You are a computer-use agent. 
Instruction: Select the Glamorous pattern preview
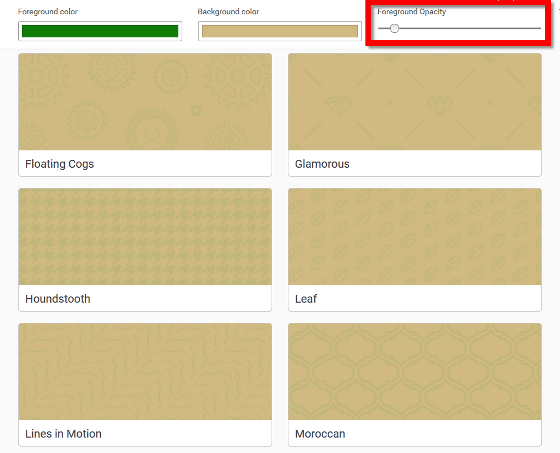(x=415, y=101)
